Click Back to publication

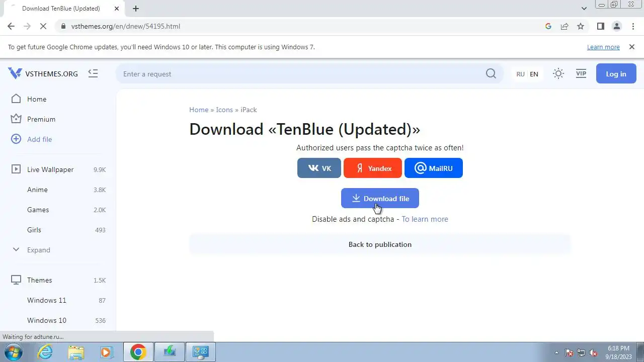pyautogui.click(x=380, y=244)
